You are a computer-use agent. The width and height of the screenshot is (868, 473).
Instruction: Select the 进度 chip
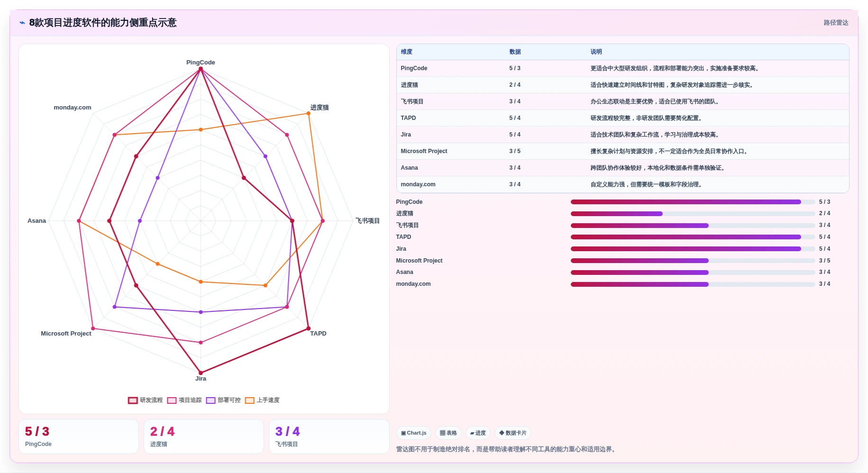pyautogui.click(x=478, y=433)
